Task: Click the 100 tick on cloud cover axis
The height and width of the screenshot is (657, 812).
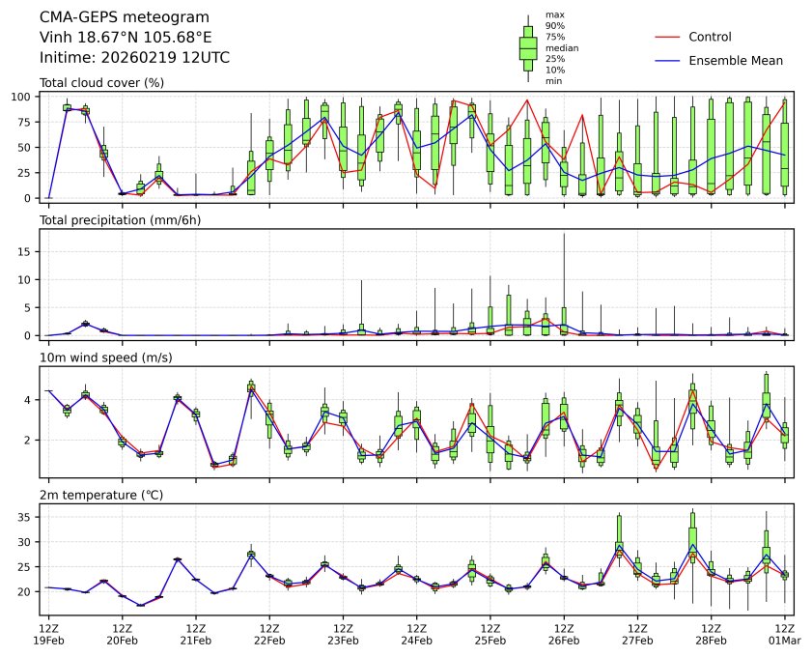Action: coord(24,97)
